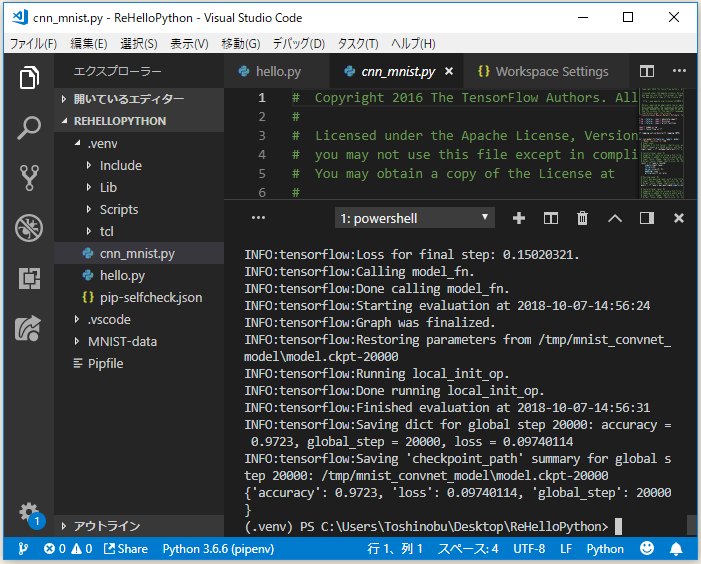Open 移動(G) menu
Viewport: 701px width, 564px height.
coord(241,43)
